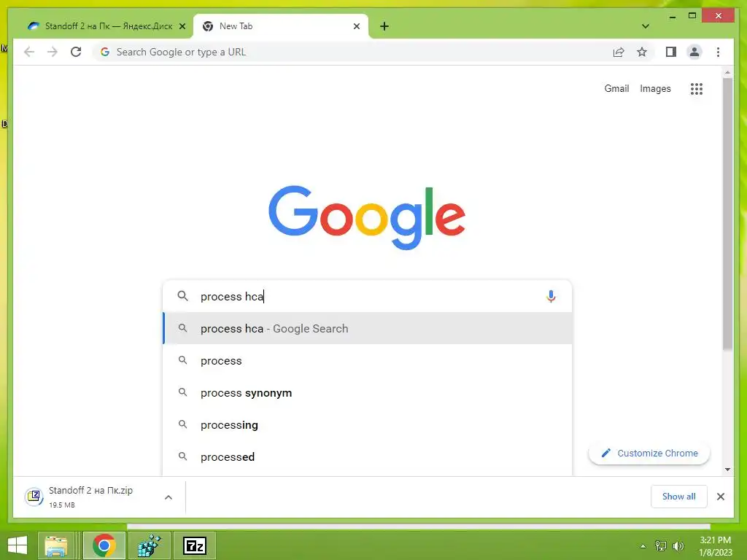
Task: Open File Explorer from the taskbar
Action: [x=56, y=545]
